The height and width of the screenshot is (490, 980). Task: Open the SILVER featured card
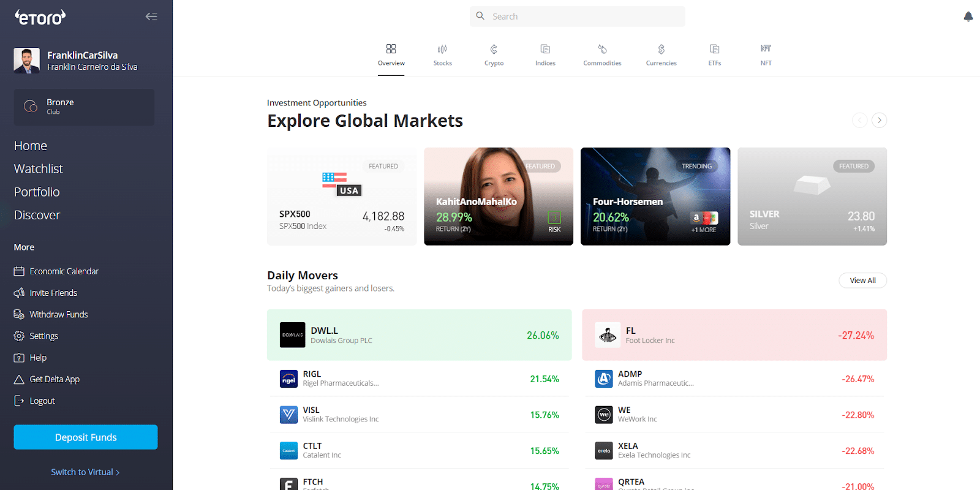tap(812, 197)
